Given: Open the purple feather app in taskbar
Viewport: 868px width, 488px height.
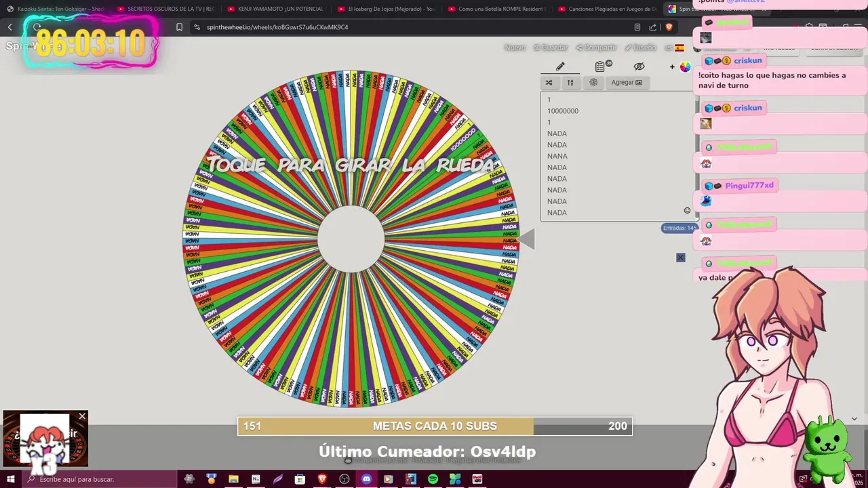Looking at the screenshot, I should pos(278,479).
